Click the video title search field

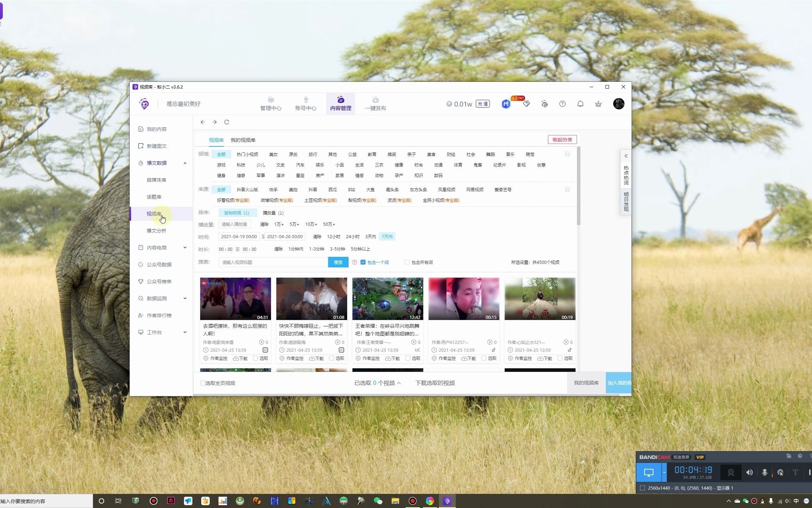[273, 262]
